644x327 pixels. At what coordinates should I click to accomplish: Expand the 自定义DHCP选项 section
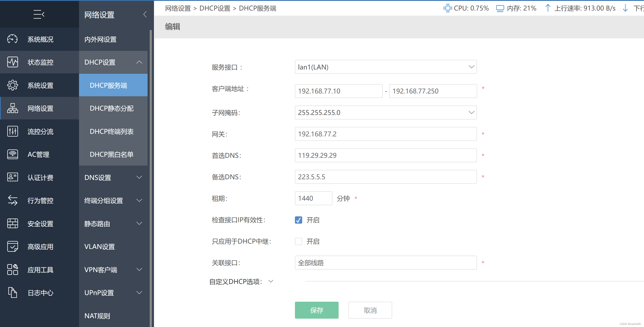tap(271, 281)
